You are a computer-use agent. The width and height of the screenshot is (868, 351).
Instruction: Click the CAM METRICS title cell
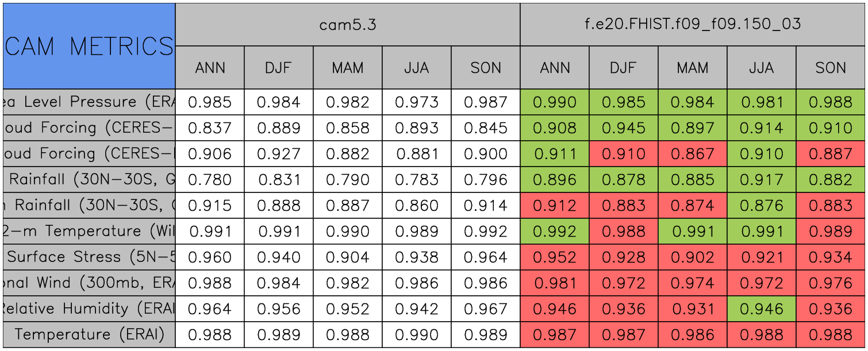[x=89, y=46]
